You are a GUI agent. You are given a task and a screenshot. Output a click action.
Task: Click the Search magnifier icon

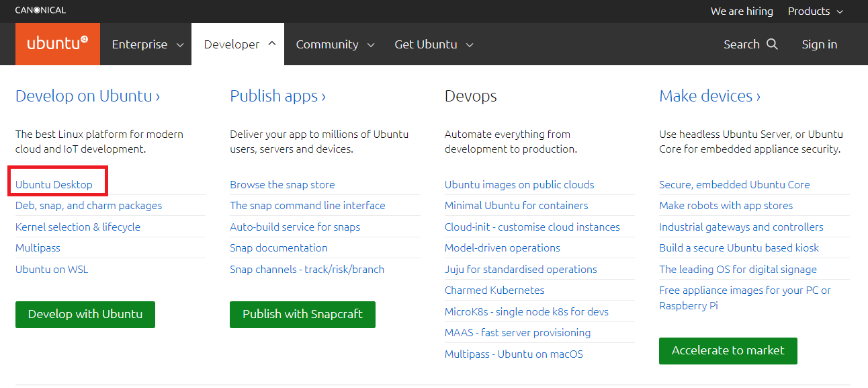pyautogui.click(x=772, y=44)
